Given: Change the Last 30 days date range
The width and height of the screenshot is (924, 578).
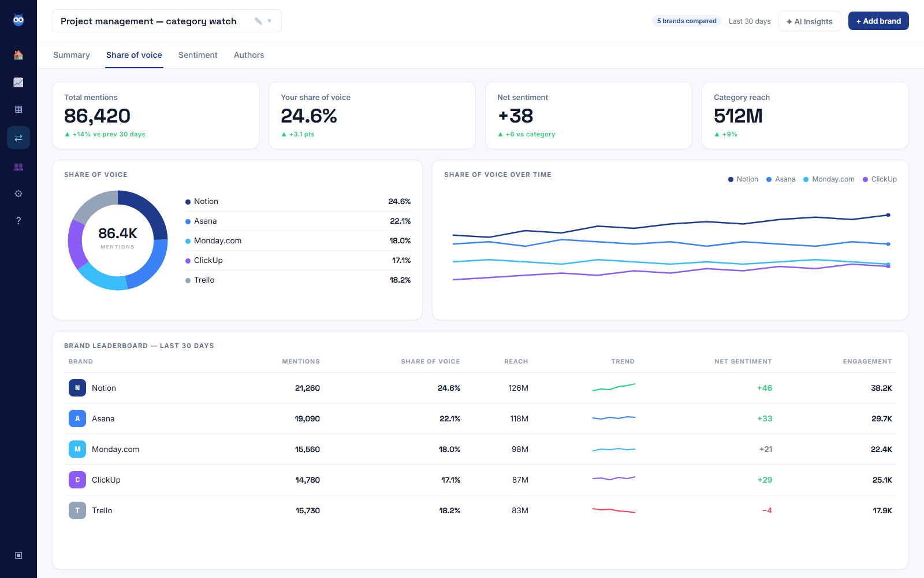Looking at the screenshot, I should click(x=750, y=21).
